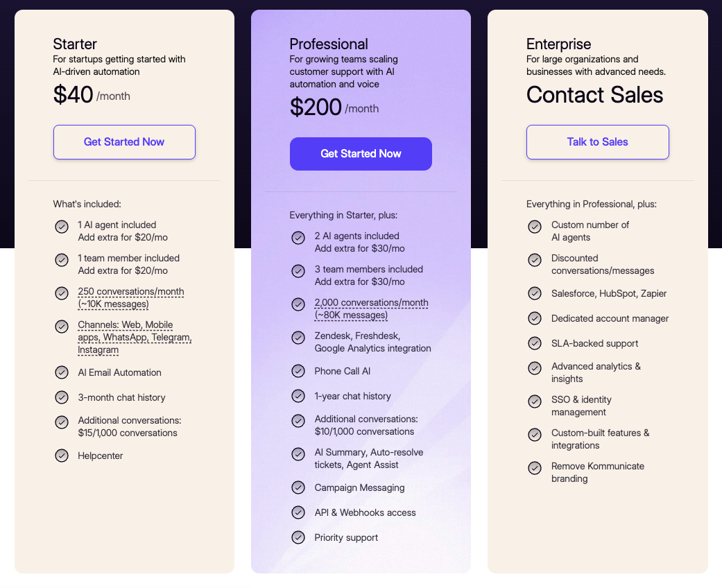Click check icon beside SSO & identity management
722x588 pixels.
click(x=535, y=401)
